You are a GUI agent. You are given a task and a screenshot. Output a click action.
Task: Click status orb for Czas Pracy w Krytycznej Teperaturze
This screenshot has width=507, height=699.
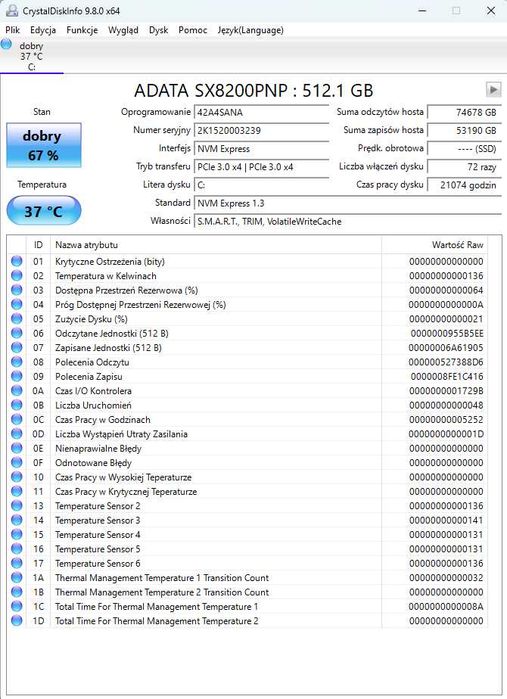16,491
